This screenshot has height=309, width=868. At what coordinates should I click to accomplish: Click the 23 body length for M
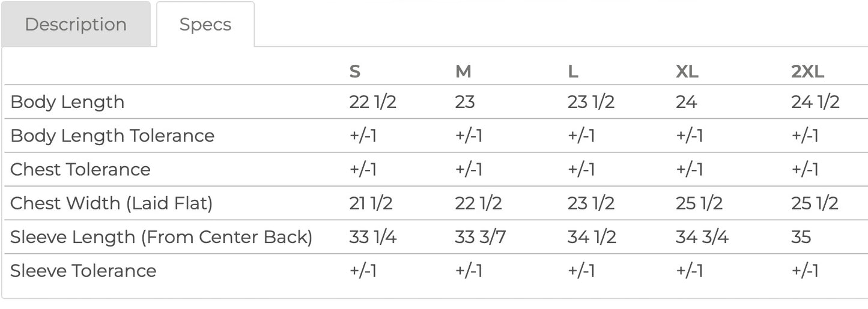pyautogui.click(x=465, y=102)
